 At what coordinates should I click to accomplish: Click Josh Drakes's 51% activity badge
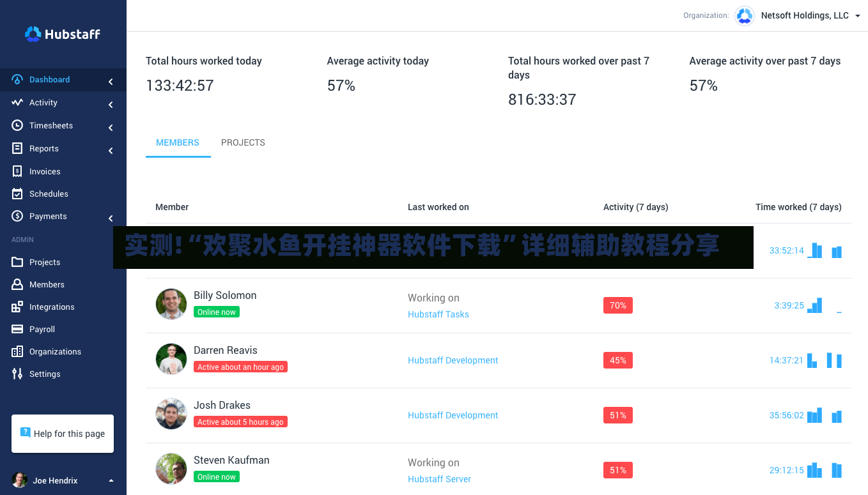[618, 415]
